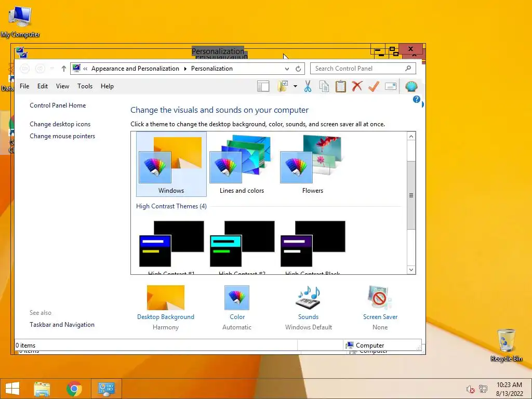
Task: Open Taskbar and Navigation link
Action: (x=62, y=325)
